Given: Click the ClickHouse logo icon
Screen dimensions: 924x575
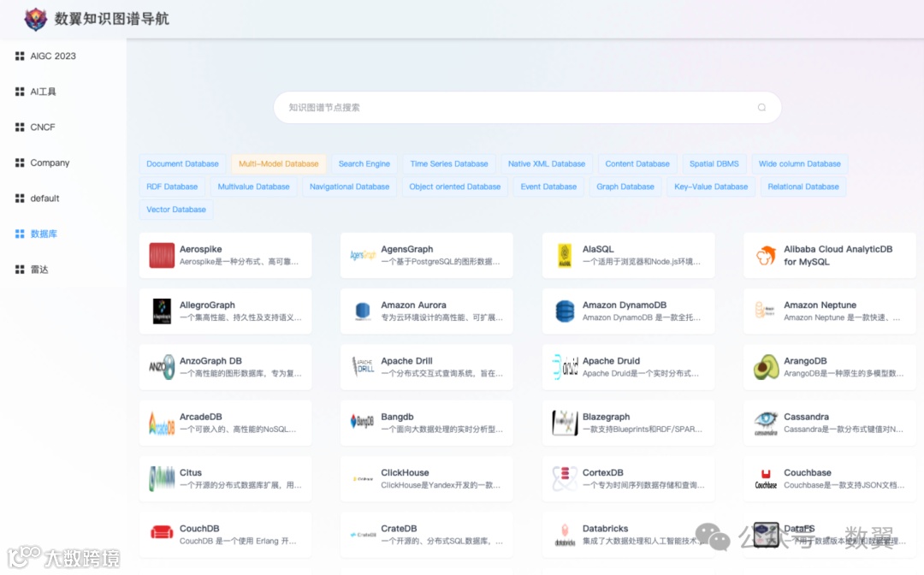Looking at the screenshot, I should pyautogui.click(x=363, y=479).
